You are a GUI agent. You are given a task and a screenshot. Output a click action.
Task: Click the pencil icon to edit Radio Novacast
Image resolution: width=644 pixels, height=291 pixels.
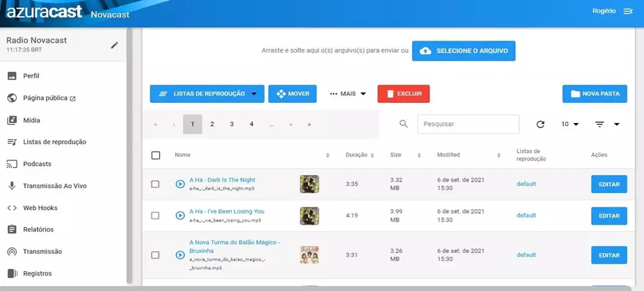click(x=115, y=45)
